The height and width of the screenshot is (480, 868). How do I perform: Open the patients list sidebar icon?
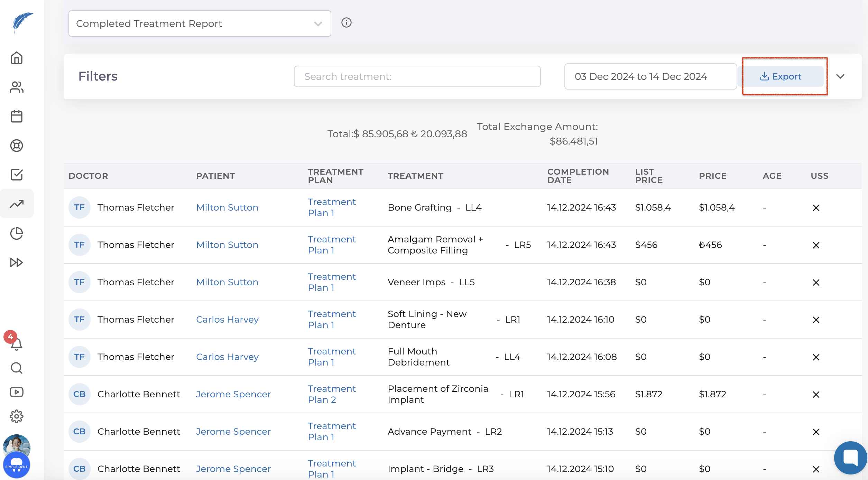(16, 87)
